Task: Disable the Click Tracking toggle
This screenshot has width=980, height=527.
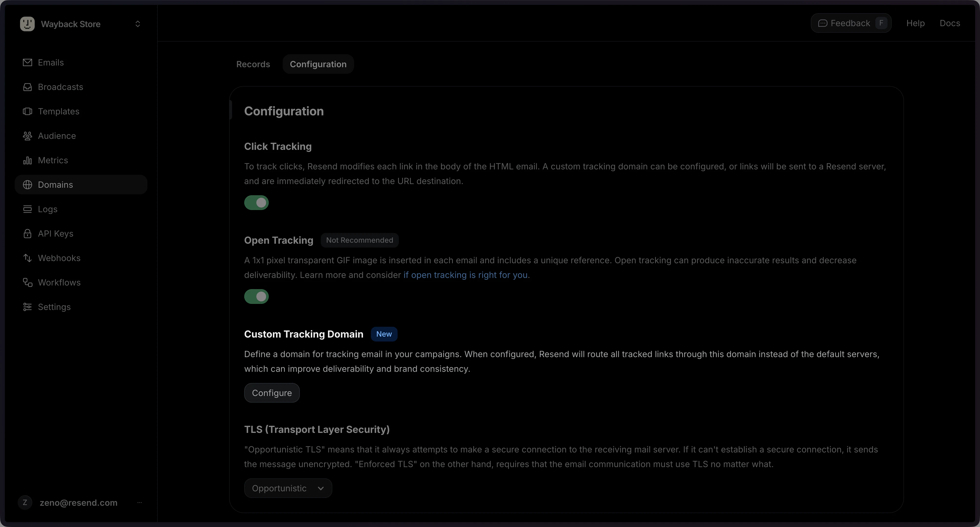Action: pyautogui.click(x=256, y=203)
